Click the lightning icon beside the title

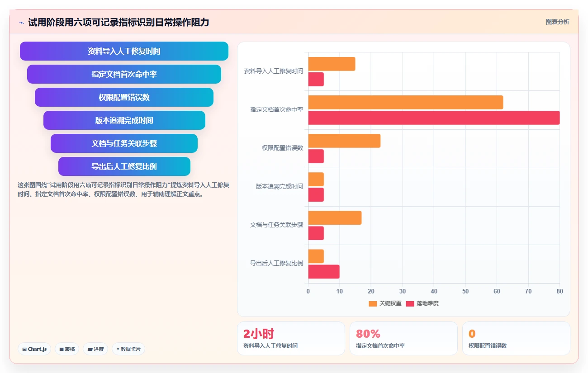click(21, 23)
